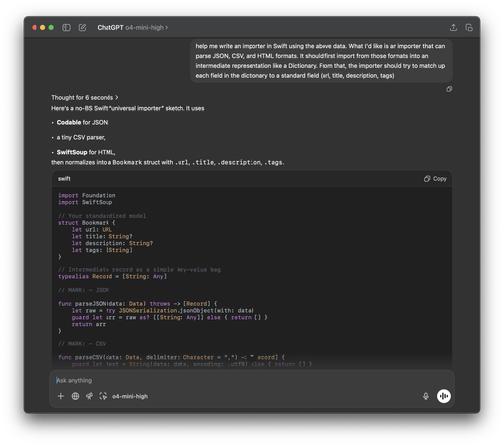Image resolution: width=504 pixels, height=445 pixels.
Task: Expand the Thought for 6 seconds section
Action: tap(85, 98)
